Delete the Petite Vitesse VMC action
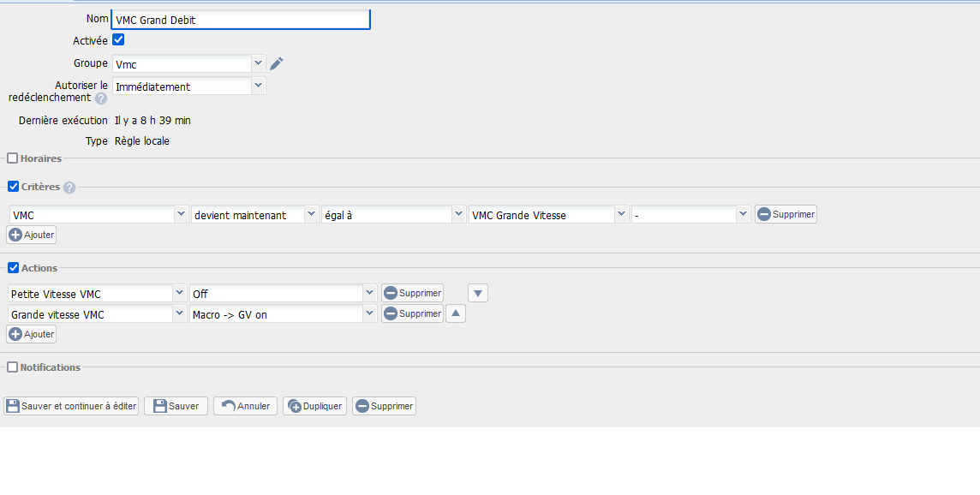 tap(412, 294)
